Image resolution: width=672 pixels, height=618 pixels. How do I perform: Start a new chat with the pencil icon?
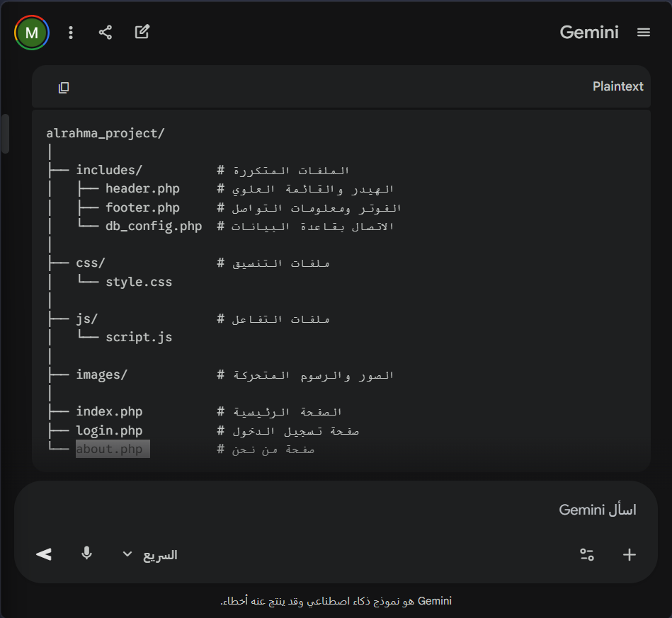(x=142, y=32)
